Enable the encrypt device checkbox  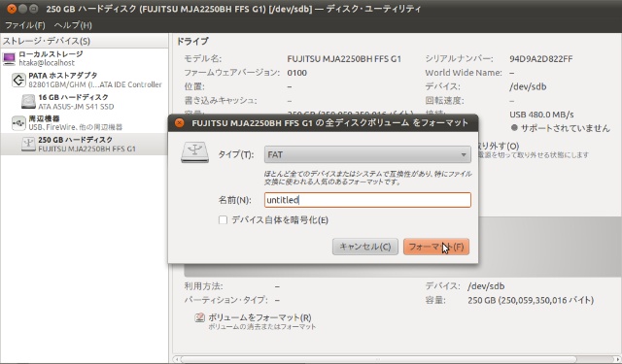[223, 219]
